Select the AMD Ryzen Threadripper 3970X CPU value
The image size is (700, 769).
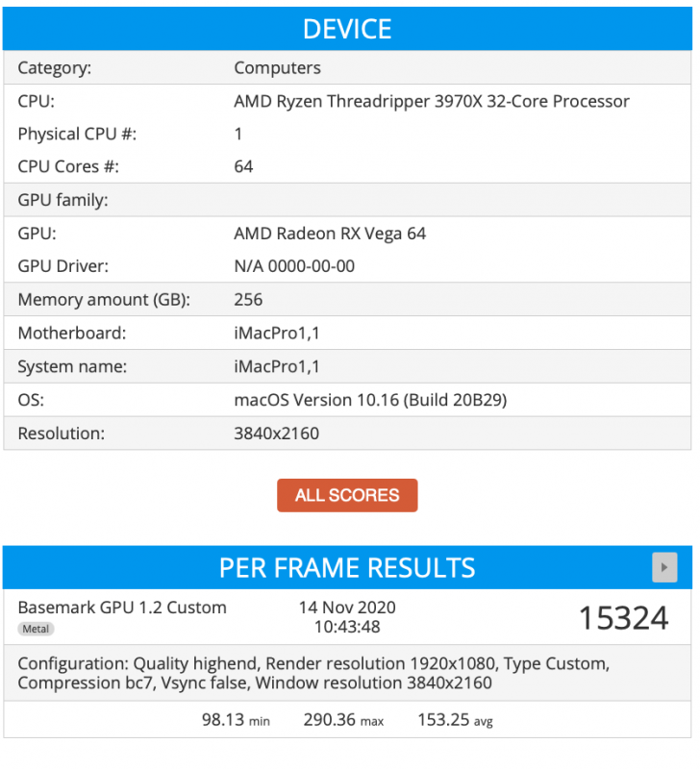pyautogui.click(x=432, y=101)
